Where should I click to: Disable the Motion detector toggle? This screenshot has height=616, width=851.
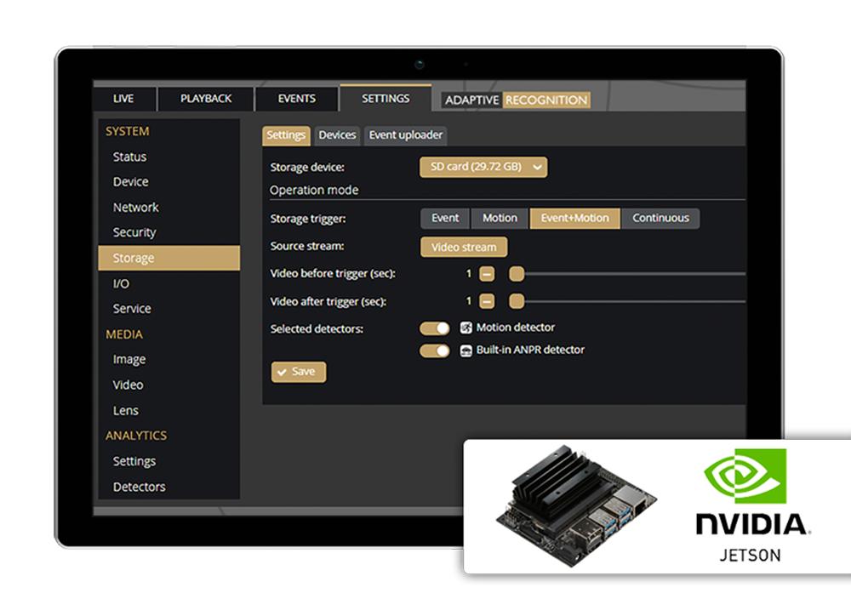tap(434, 328)
